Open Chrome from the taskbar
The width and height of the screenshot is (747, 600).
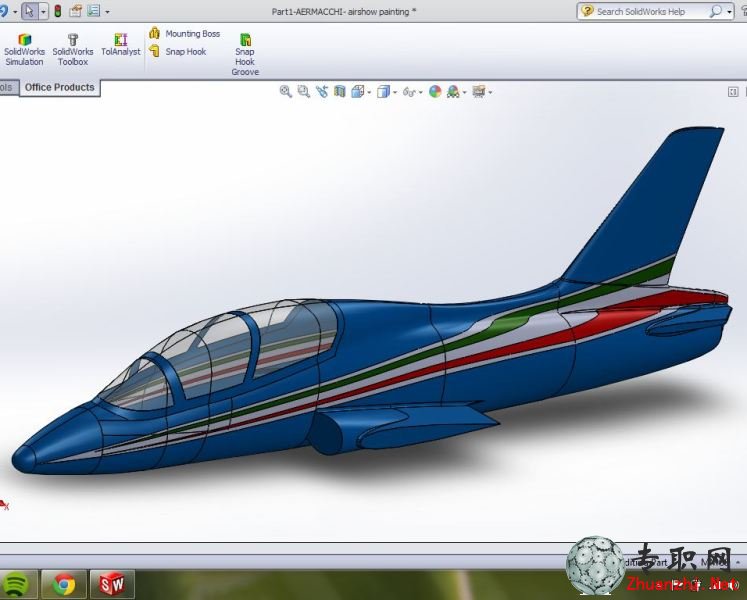(64, 584)
